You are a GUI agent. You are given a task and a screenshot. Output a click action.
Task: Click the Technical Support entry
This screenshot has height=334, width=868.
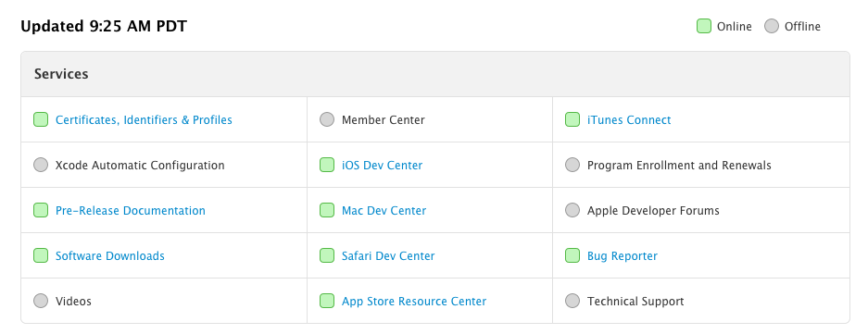pyautogui.click(x=635, y=302)
